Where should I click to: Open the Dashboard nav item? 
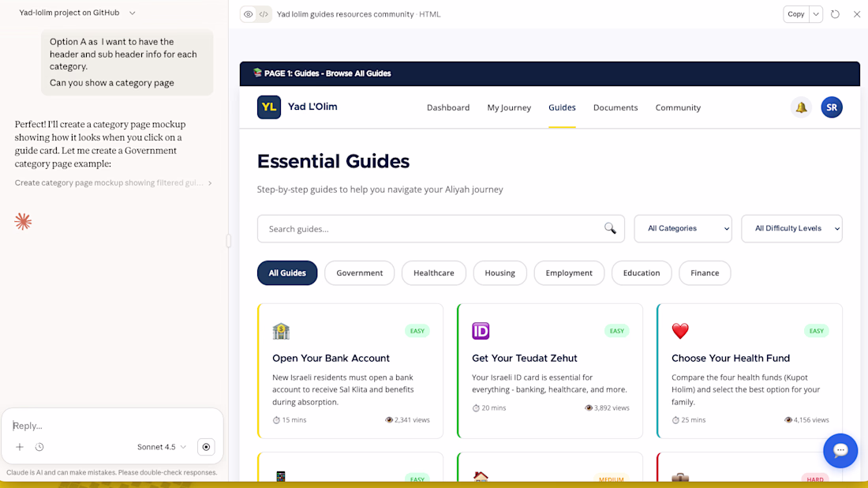(448, 107)
